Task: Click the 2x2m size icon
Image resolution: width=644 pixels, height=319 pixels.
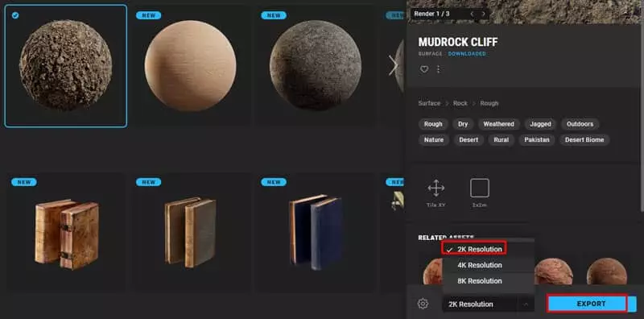Action: click(479, 188)
